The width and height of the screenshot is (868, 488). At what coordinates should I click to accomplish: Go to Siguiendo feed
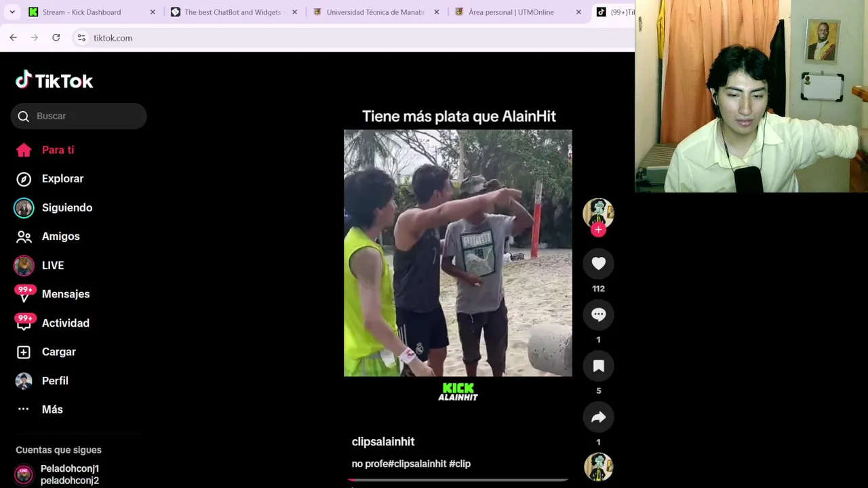[66, 207]
